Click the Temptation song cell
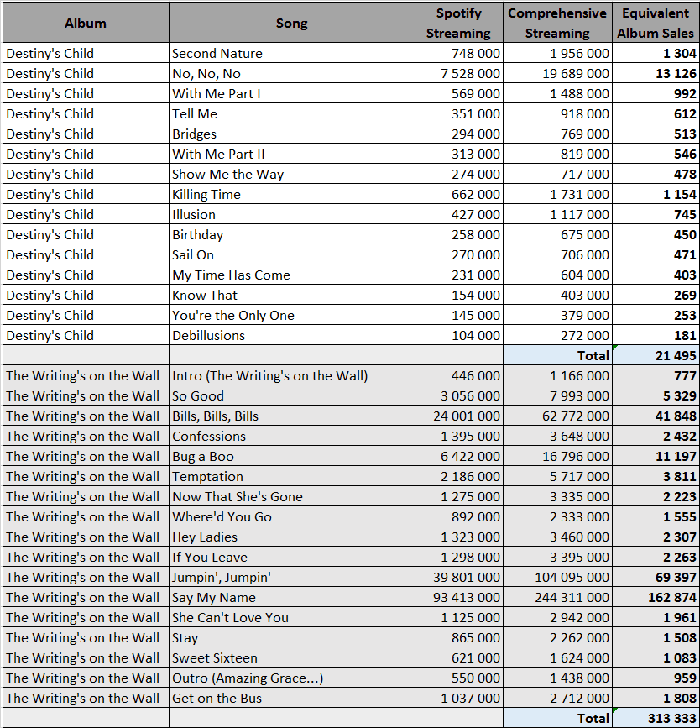The width and height of the screenshot is (700, 728). [292, 476]
